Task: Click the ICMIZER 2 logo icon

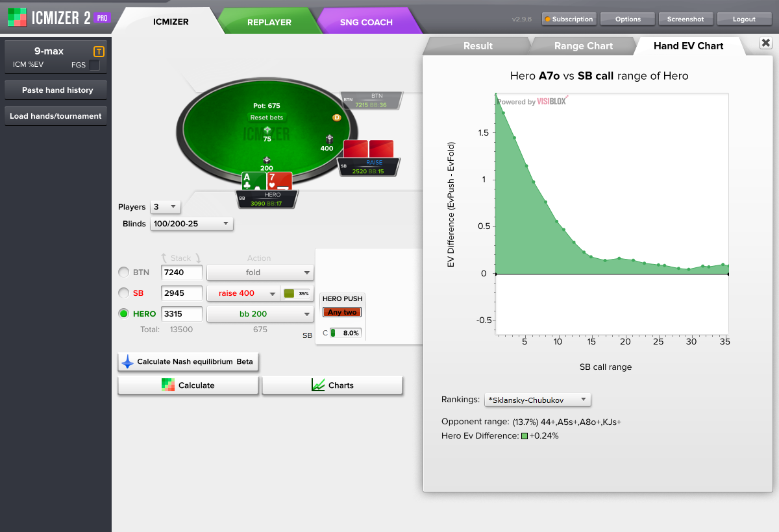Action: [17, 18]
